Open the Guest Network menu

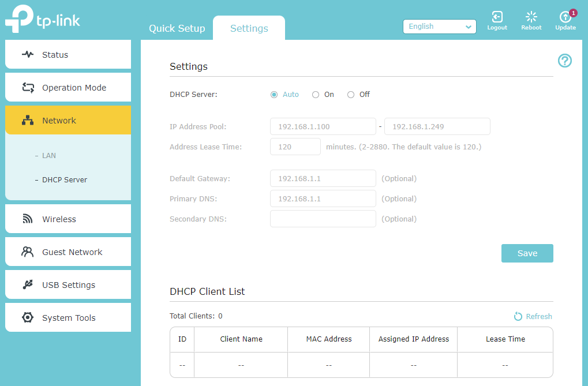(x=68, y=252)
